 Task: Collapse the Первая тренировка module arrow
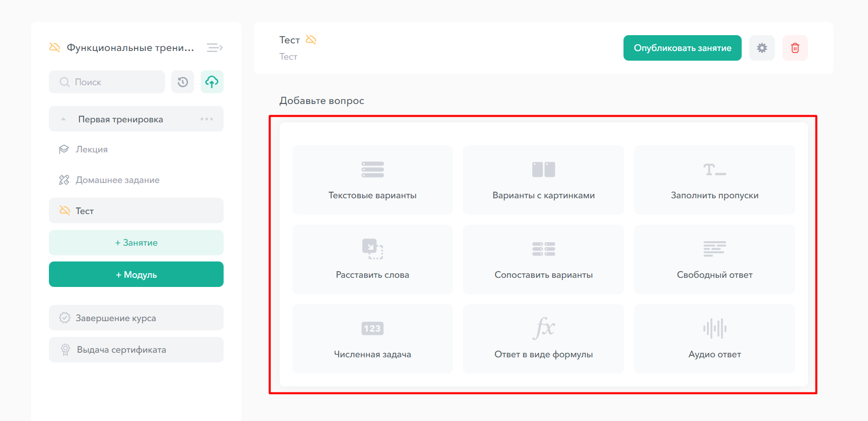tap(63, 119)
